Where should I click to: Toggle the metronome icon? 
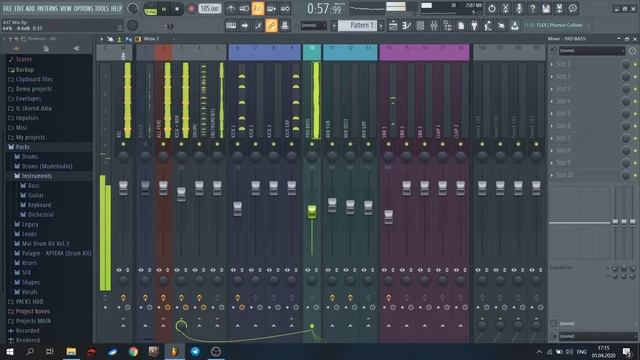coord(231,9)
